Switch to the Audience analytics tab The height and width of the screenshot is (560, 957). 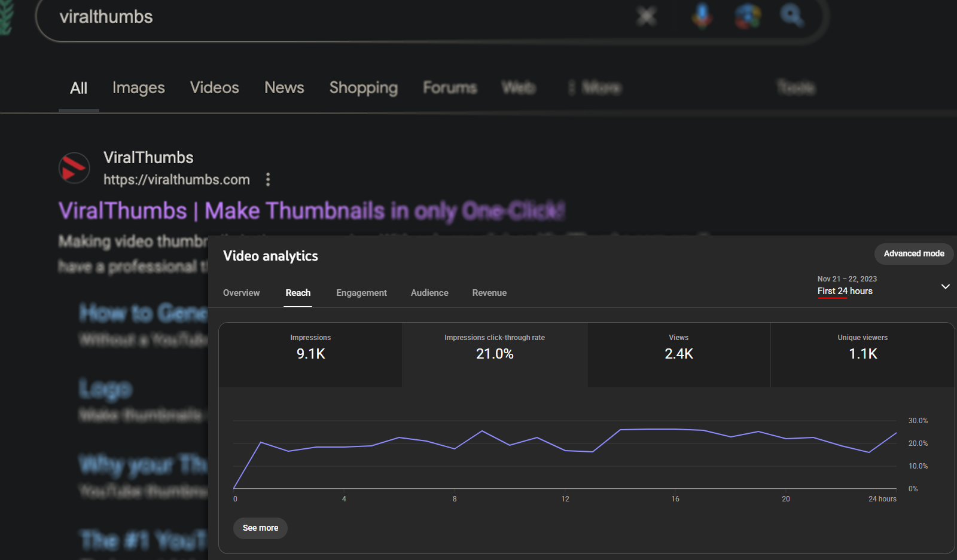click(429, 293)
